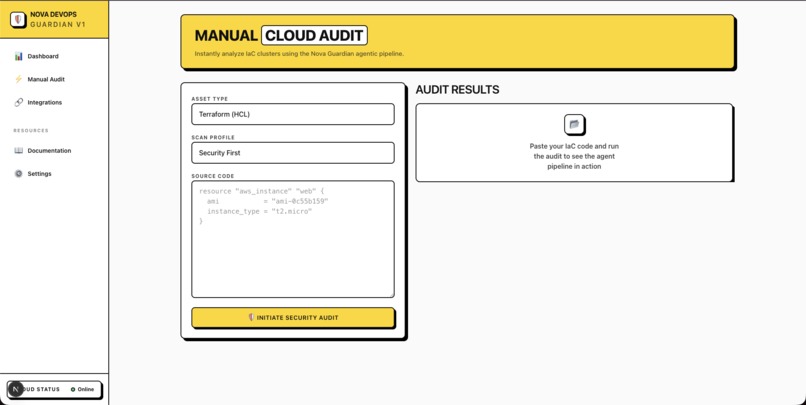
Task: Click the Audit Results heading
Action: [457, 89]
